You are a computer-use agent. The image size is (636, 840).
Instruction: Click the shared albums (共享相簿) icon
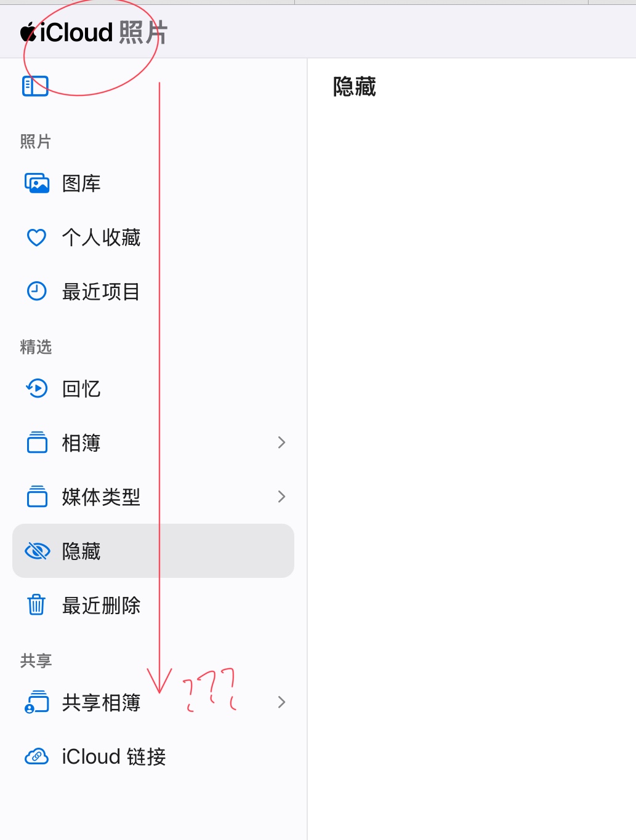point(37,702)
